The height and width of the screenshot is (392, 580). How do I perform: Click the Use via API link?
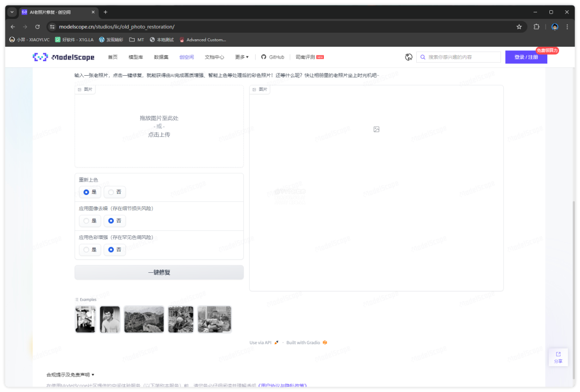point(264,343)
